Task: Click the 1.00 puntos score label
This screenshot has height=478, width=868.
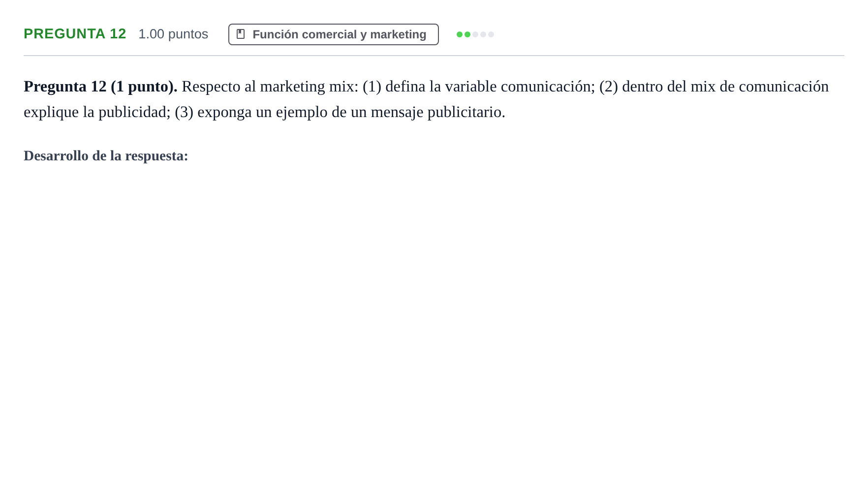Action: click(173, 34)
